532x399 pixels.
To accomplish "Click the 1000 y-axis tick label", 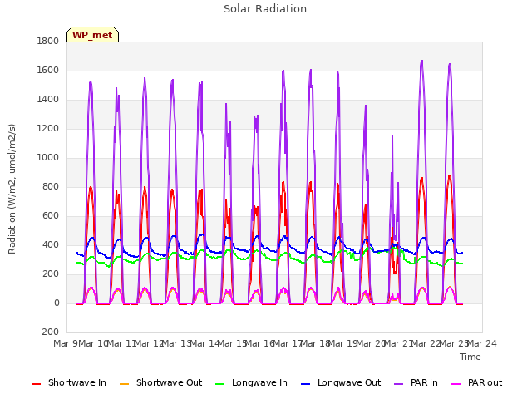I will [48, 157].
